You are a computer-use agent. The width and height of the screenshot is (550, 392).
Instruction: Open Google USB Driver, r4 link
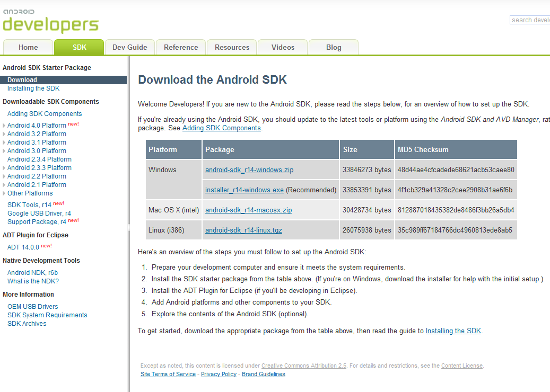39,213
